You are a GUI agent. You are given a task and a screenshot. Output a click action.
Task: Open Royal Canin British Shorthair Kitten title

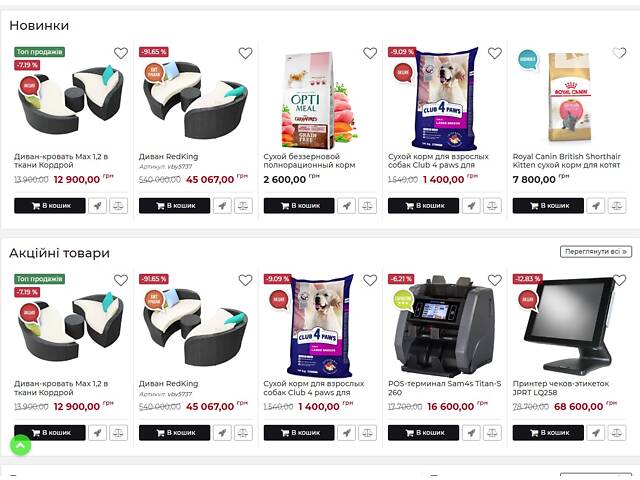pyautogui.click(x=567, y=161)
